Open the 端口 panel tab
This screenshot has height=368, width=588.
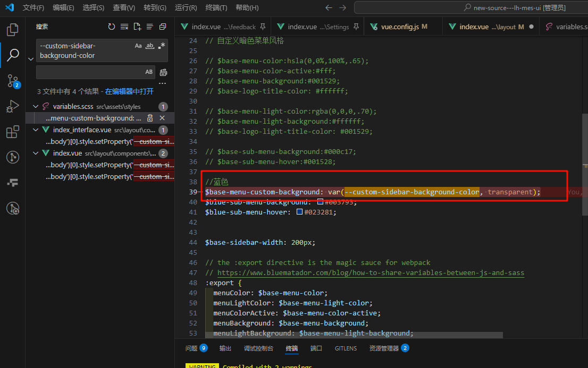(316, 348)
